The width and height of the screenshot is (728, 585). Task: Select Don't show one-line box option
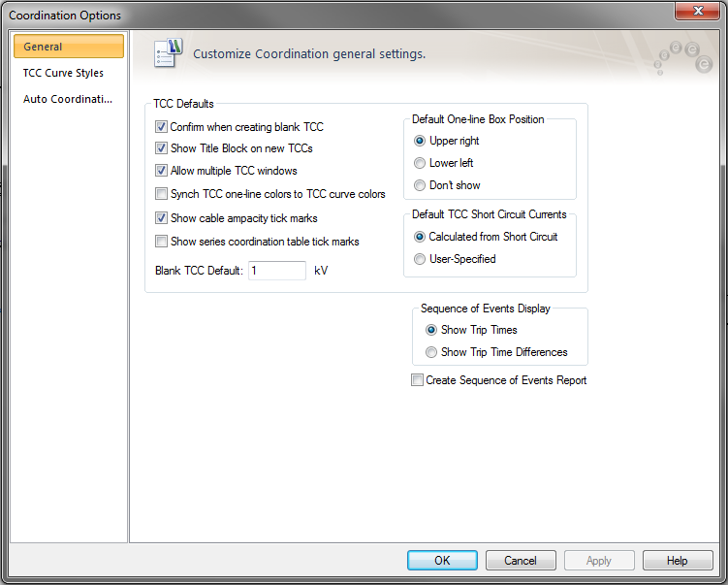click(420, 185)
